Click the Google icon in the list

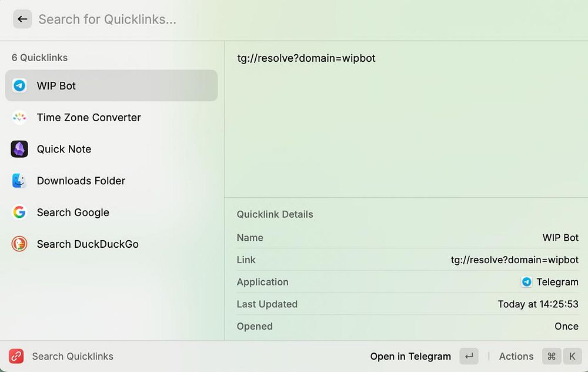(x=19, y=212)
